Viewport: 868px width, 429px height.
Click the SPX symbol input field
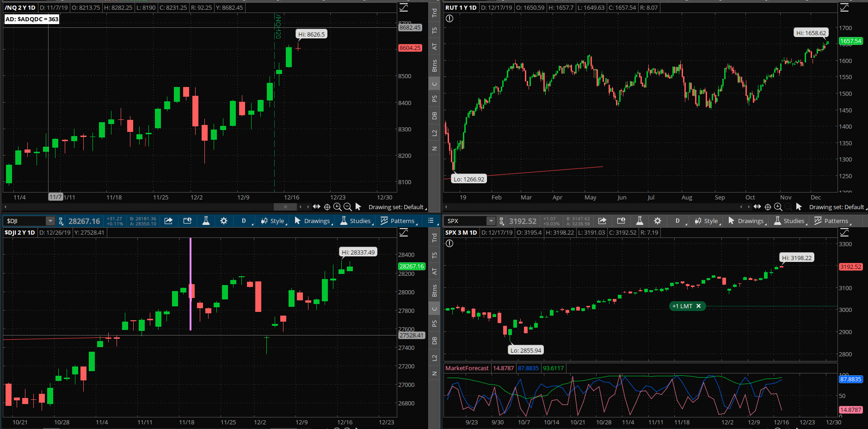pyautogui.click(x=466, y=221)
